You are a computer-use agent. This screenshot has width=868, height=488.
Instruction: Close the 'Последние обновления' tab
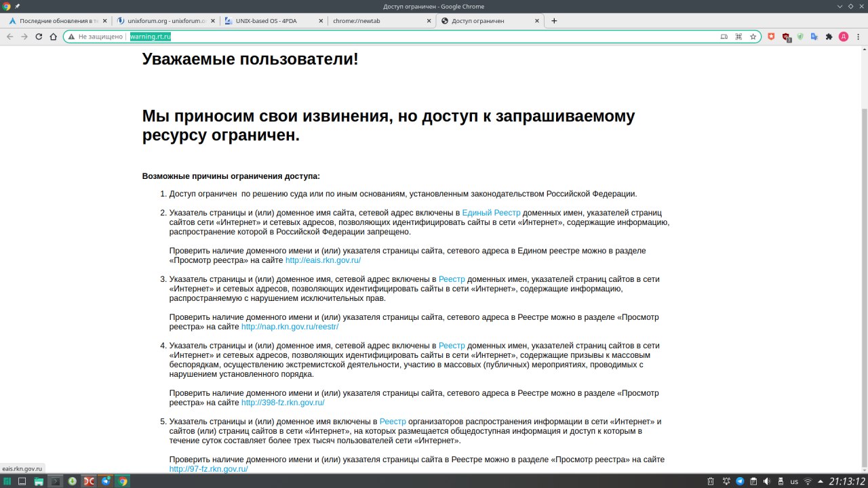(x=104, y=21)
